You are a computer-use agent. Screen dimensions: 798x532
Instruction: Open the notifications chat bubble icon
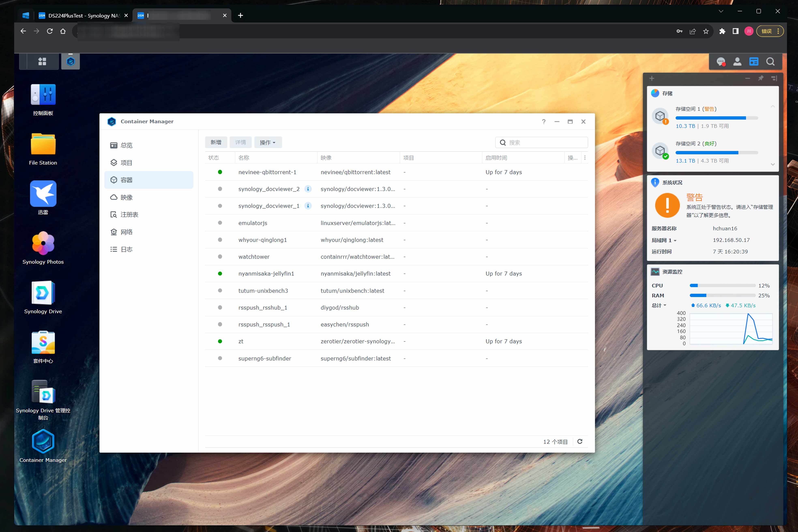pyautogui.click(x=721, y=61)
